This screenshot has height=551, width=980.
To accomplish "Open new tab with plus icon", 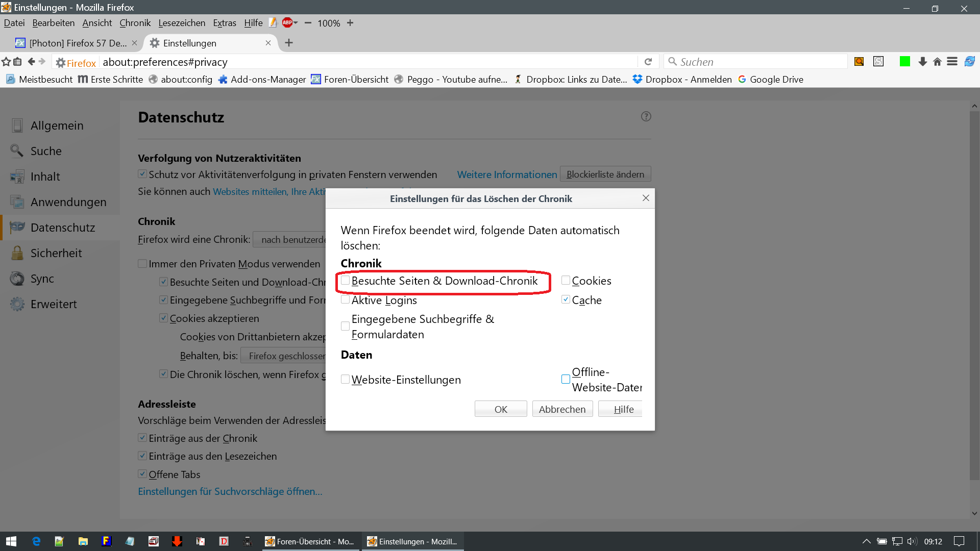I will (289, 43).
